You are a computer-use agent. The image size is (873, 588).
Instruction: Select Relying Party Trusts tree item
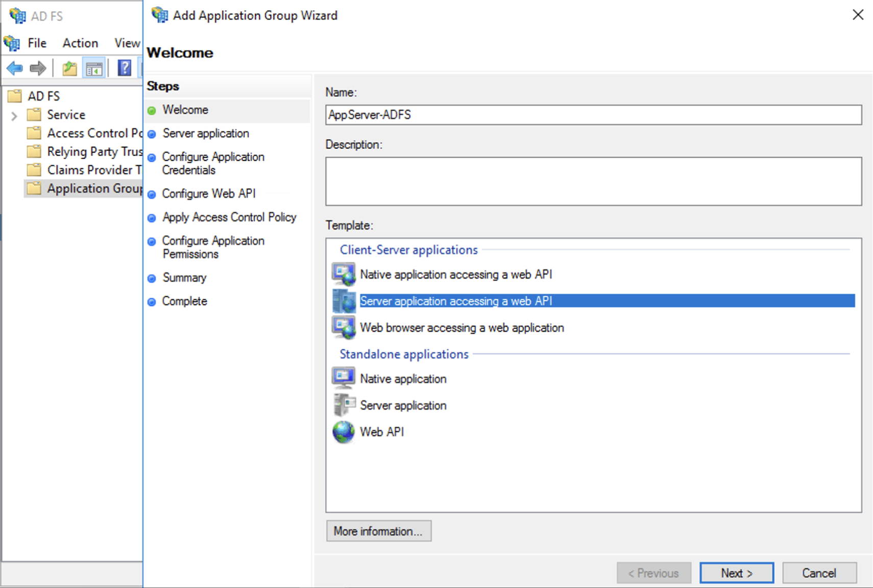(94, 151)
